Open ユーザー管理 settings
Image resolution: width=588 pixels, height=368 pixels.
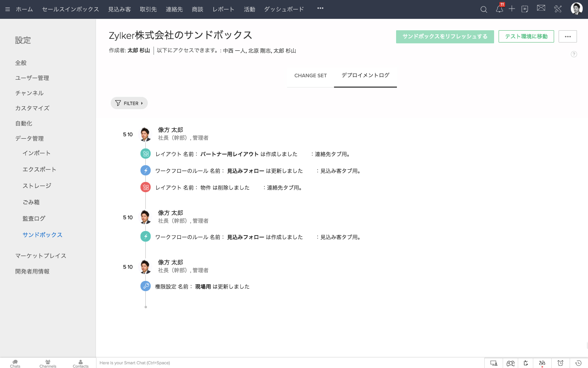(32, 78)
